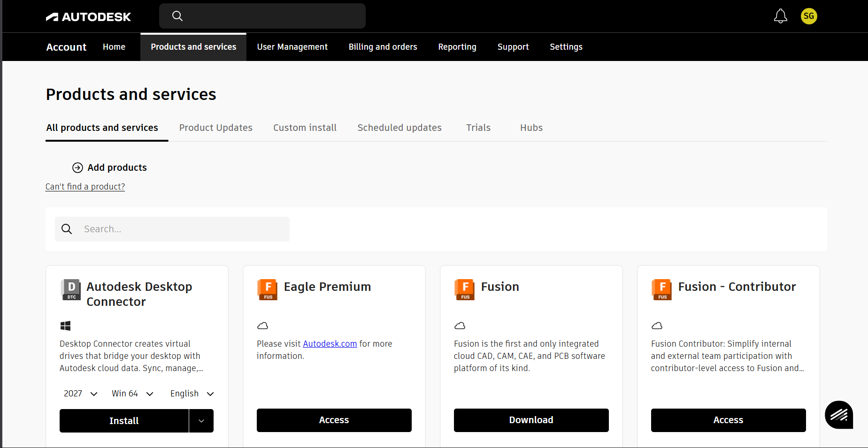868x448 pixels.
Task: Expand the 2027 version dropdown
Action: 80,394
